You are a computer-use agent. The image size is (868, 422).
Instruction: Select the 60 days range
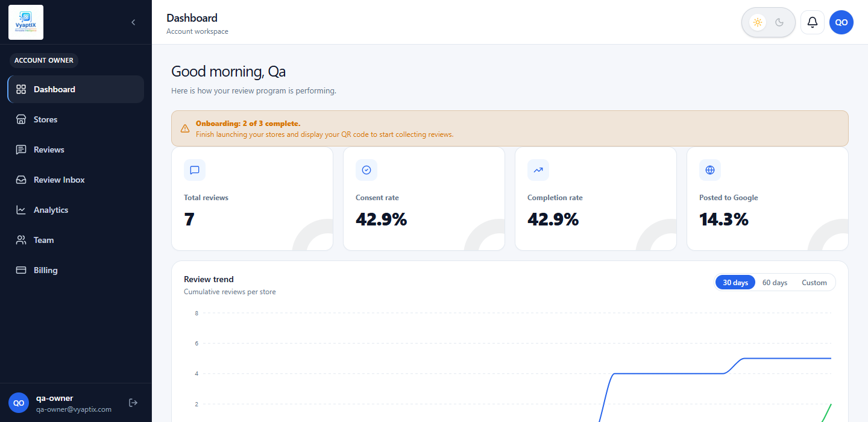(775, 283)
